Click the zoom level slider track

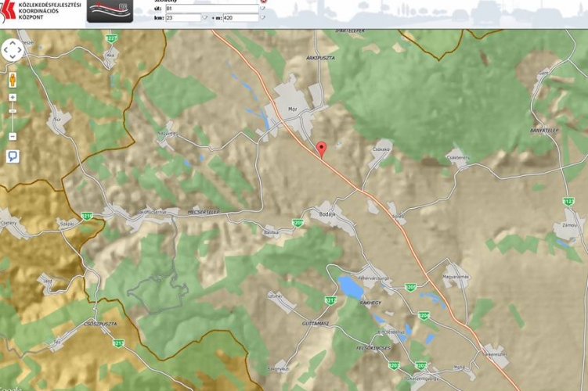pos(13,117)
